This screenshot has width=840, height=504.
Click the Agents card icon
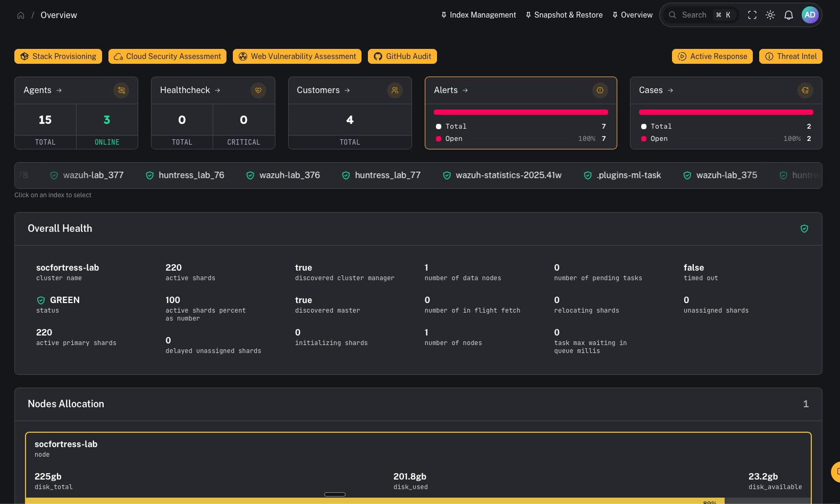[x=121, y=90]
